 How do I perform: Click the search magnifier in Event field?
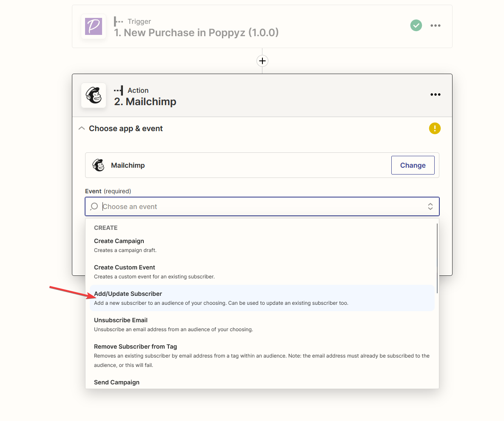pyautogui.click(x=94, y=206)
